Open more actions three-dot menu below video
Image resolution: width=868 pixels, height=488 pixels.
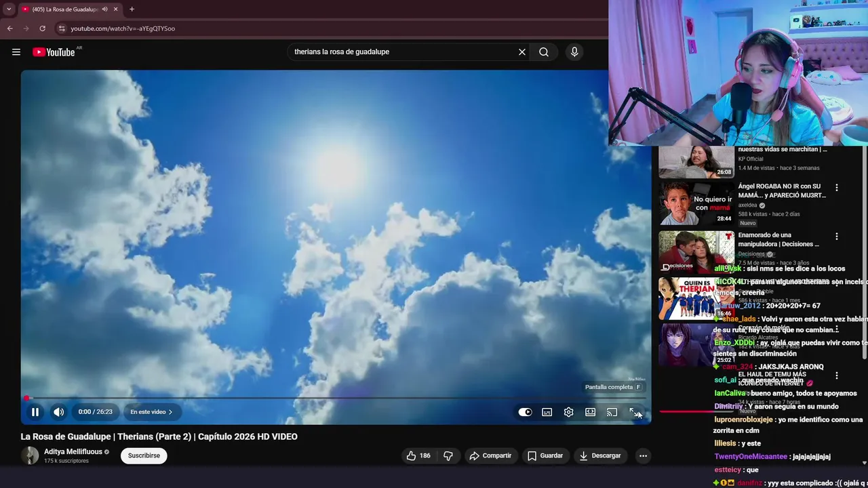[644, 455]
